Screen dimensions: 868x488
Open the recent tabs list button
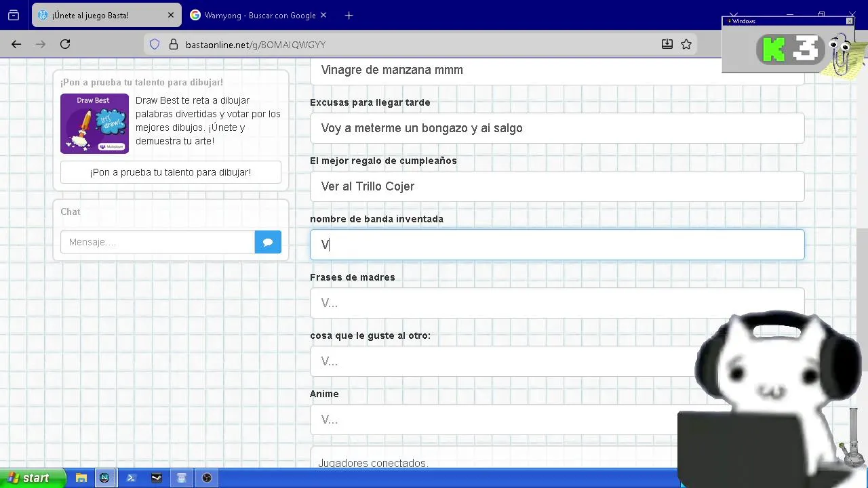pyautogui.click(x=14, y=15)
